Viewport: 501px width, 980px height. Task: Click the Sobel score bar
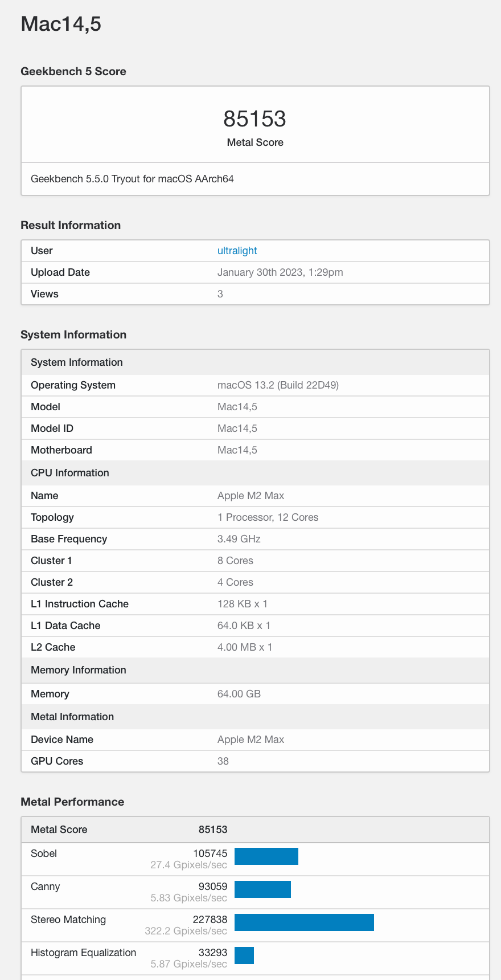click(x=266, y=856)
